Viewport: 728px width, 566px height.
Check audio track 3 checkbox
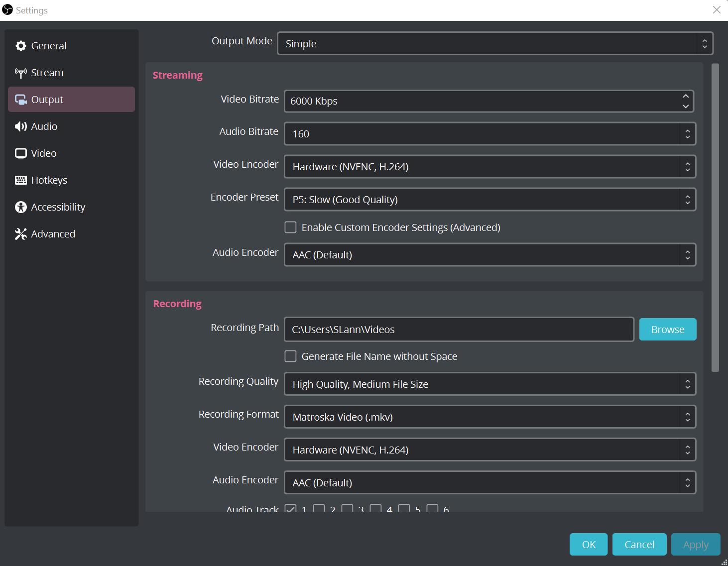(x=347, y=508)
